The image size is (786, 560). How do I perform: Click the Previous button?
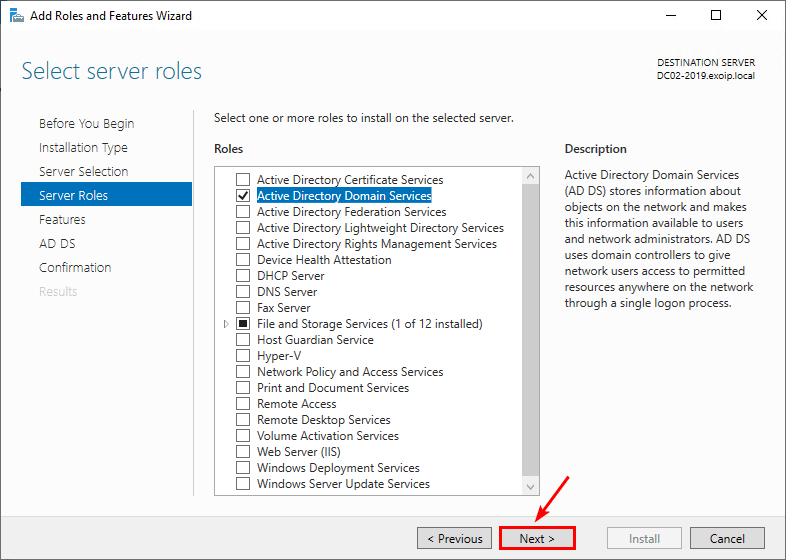coord(454,538)
